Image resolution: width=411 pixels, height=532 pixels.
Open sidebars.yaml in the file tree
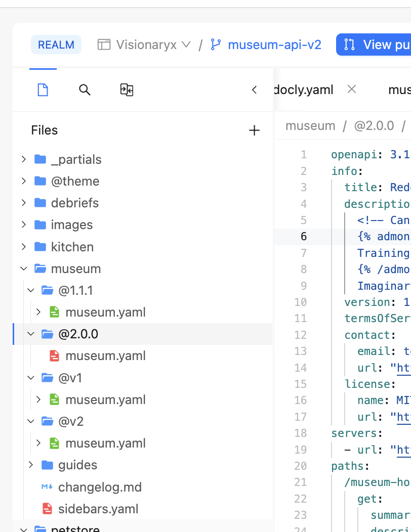tap(98, 509)
